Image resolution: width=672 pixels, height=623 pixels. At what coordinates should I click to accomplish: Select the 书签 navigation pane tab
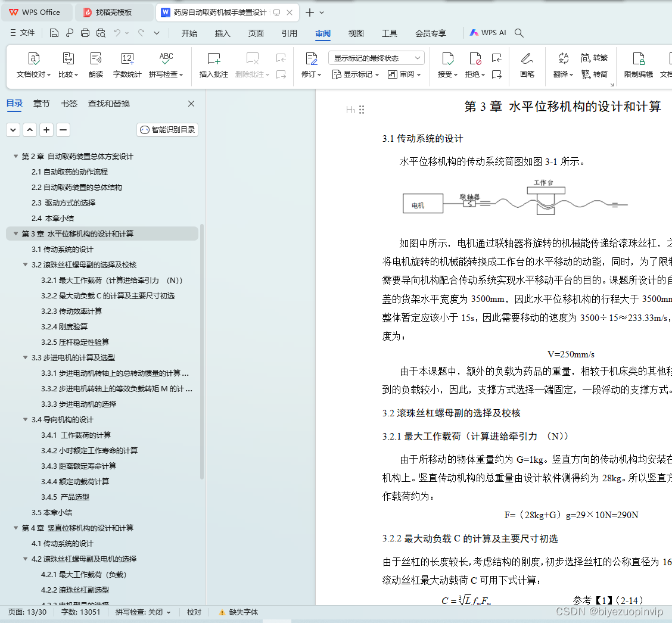pyautogui.click(x=69, y=104)
